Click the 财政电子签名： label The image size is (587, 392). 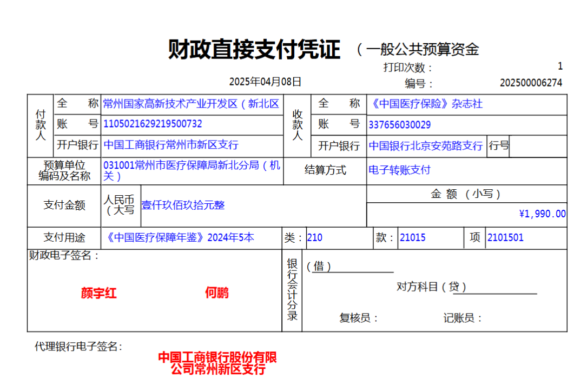[x=64, y=255]
